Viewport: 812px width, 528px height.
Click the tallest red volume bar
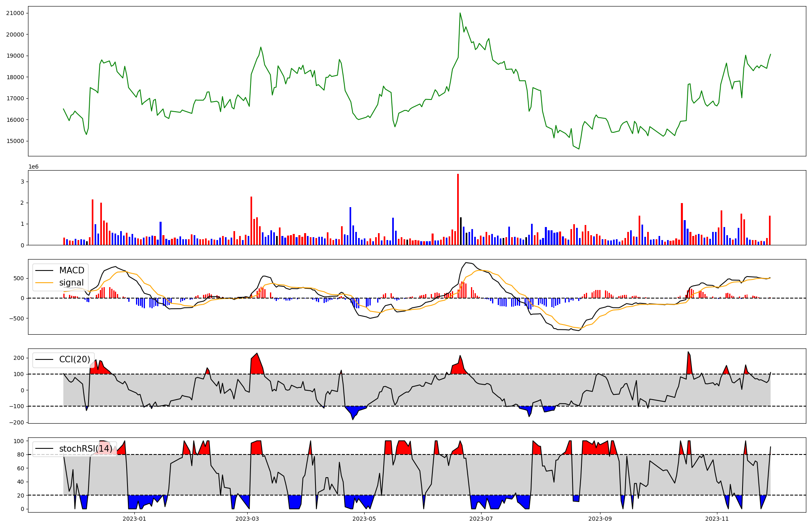coord(458,209)
